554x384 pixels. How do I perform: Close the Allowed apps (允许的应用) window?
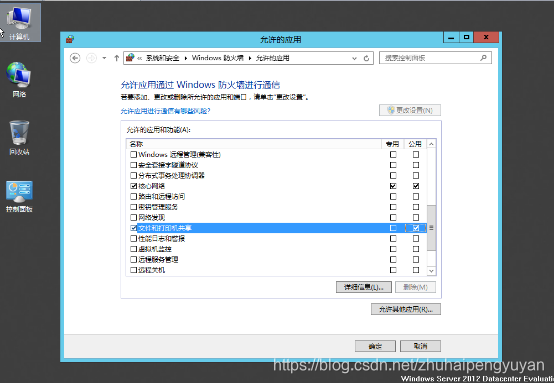[486, 37]
